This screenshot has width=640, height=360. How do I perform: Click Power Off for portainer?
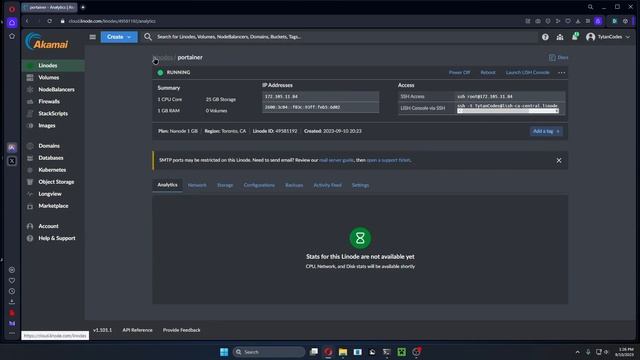pyautogui.click(x=459, y=73)
